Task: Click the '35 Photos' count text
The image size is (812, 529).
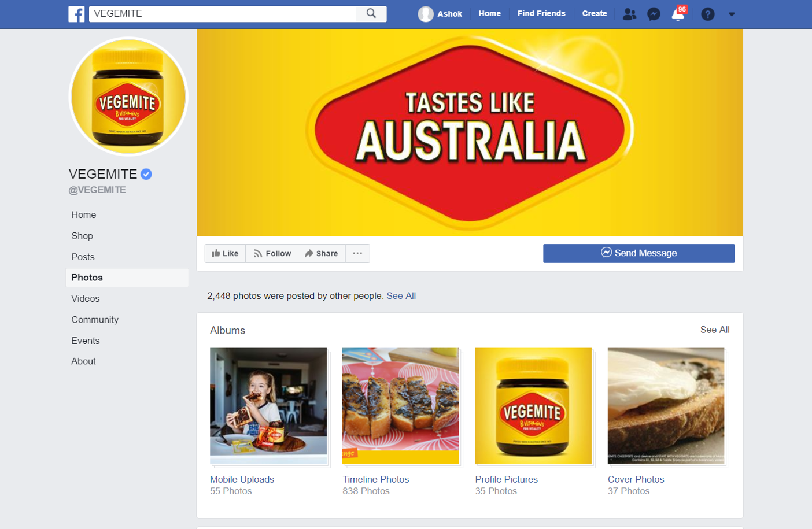Action: (x=496, y=491)
